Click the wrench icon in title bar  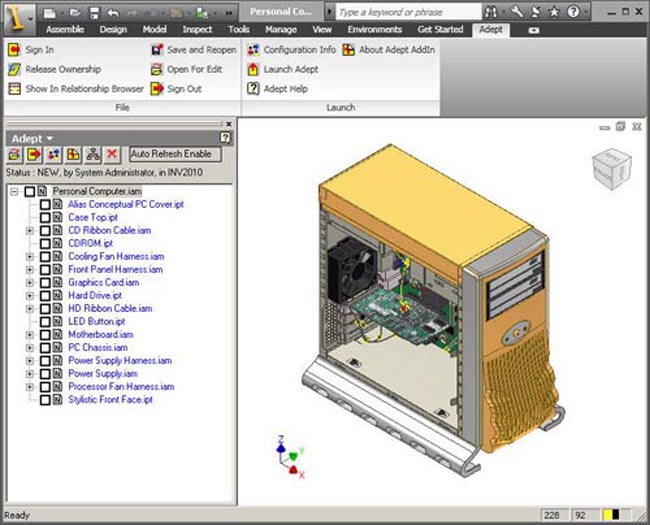tap(517, 12)
